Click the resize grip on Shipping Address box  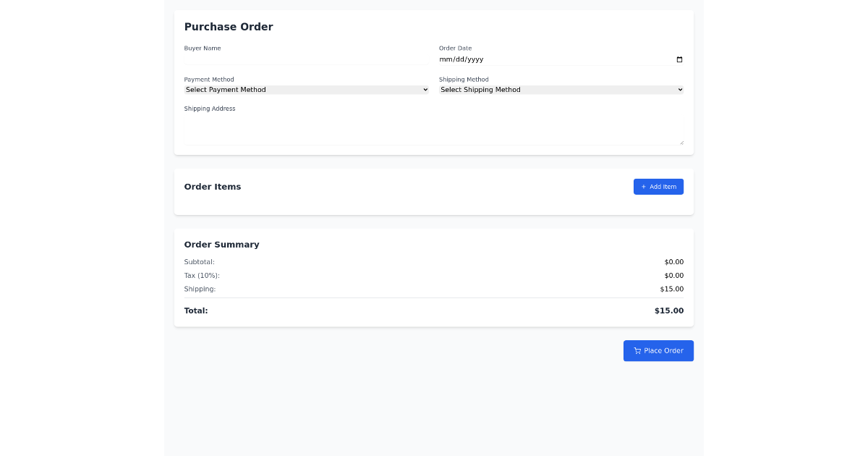point(681,142)
